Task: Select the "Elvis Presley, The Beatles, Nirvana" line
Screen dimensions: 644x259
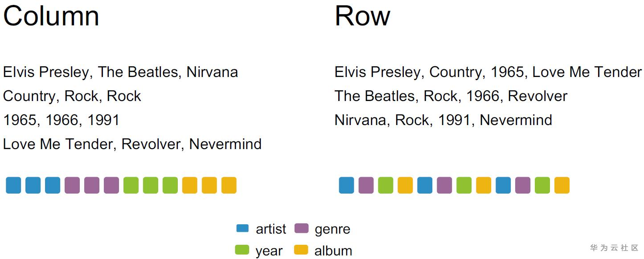Action: 120,72
